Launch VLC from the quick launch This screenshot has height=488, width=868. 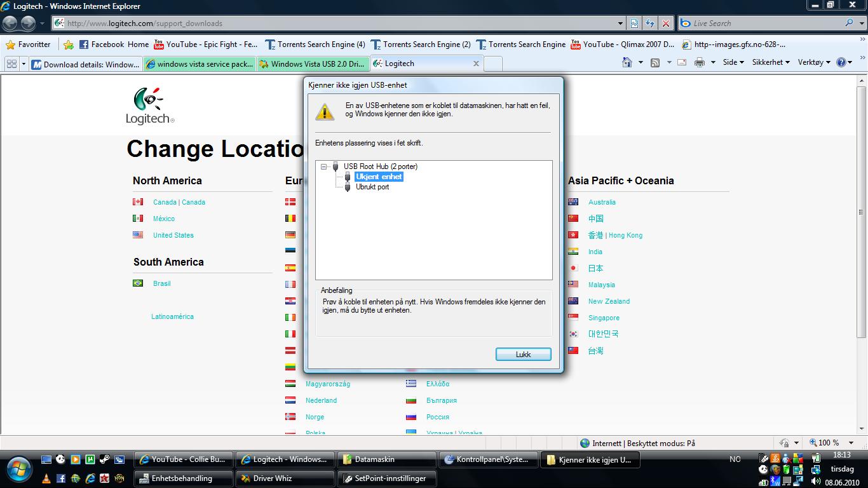pos(46,478)
